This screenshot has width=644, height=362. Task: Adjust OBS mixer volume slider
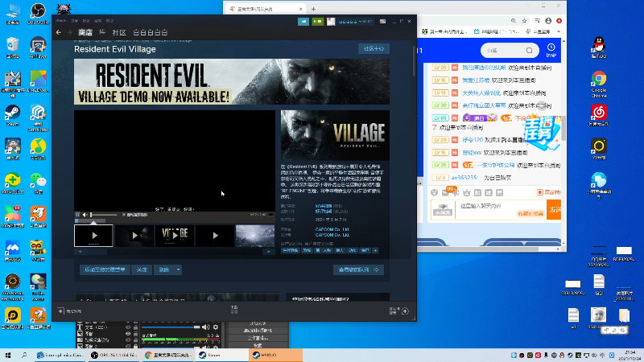[171, 327]
